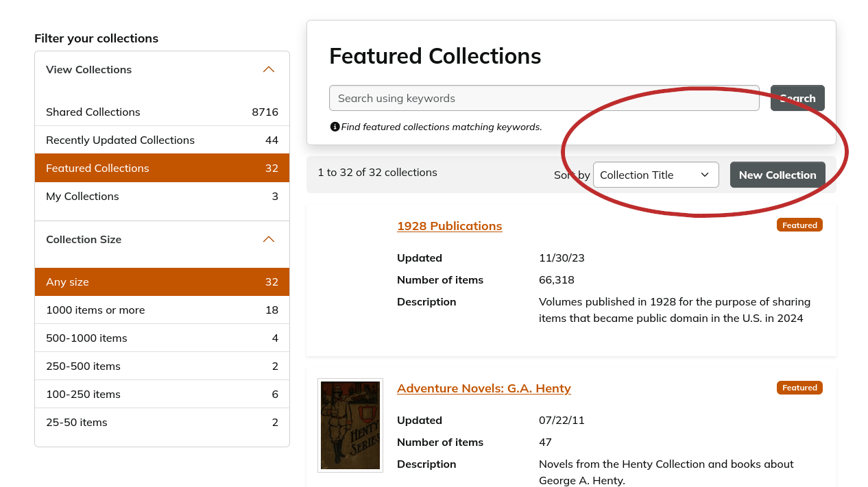
Task: Click the Search button
Action: (x=797, y=98)
